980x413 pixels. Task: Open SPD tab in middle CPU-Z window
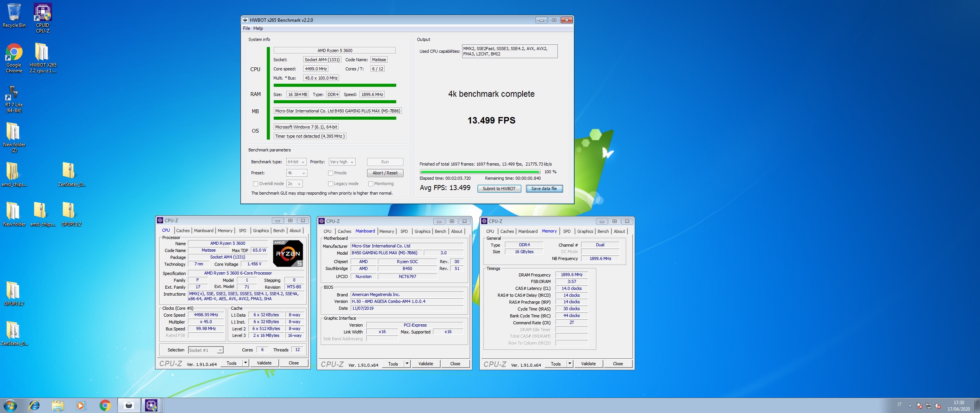(x=404, y=231)
